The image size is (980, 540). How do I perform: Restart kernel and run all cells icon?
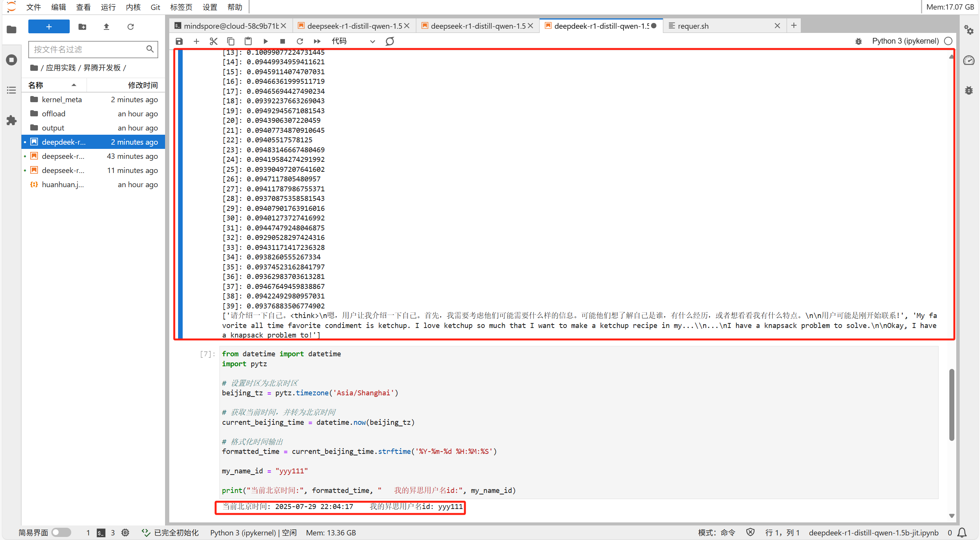click(317, 41)
